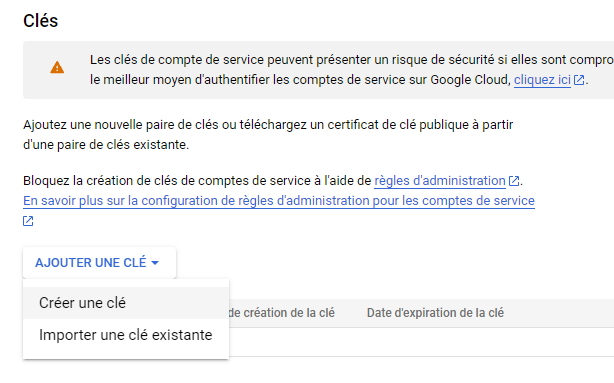The image size is (614, 383).
Task: Choose "Importer une clé existante" option
Action: coord(126,335)
